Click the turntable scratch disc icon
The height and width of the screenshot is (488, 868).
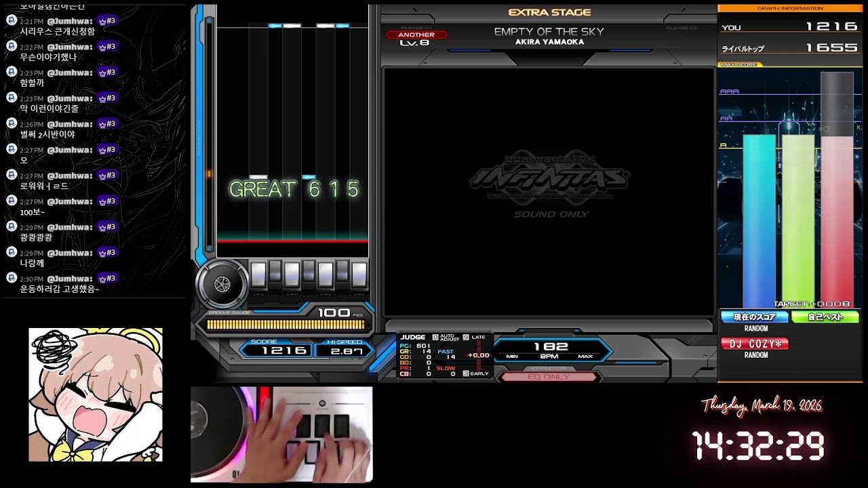point(222,285)
